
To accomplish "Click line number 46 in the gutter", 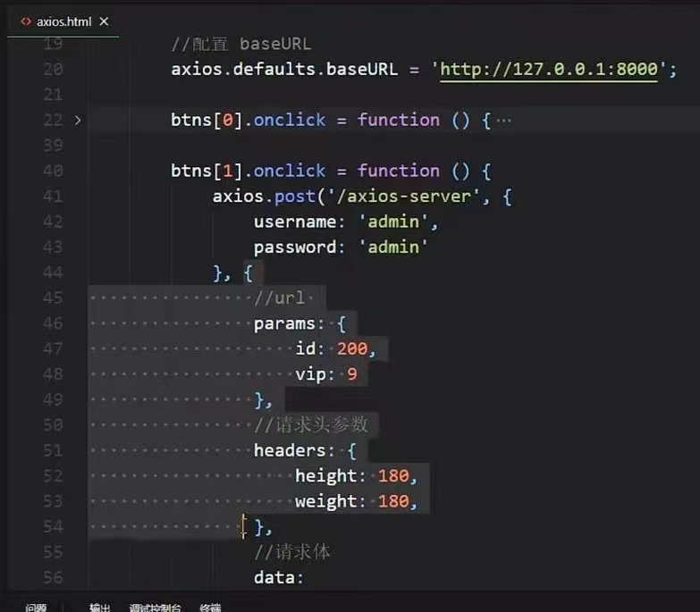I will click(x=53, y=323).
